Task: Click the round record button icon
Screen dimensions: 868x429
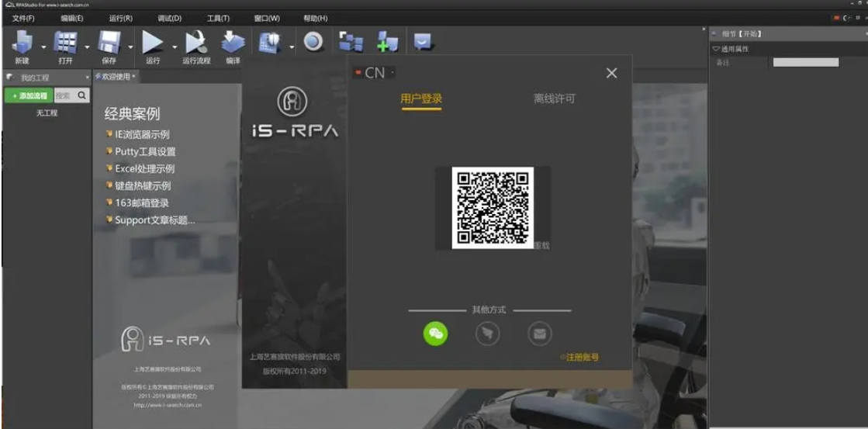Action: point(313,42)
